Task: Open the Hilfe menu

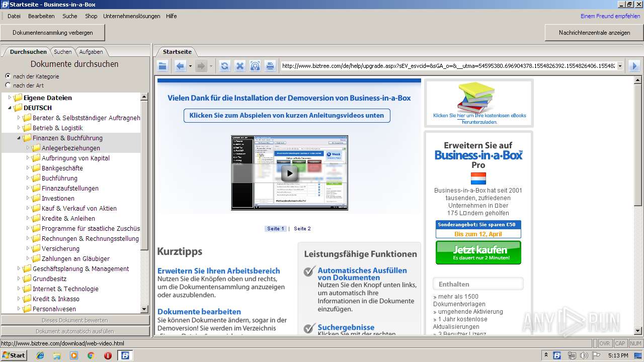Action: 172,16
